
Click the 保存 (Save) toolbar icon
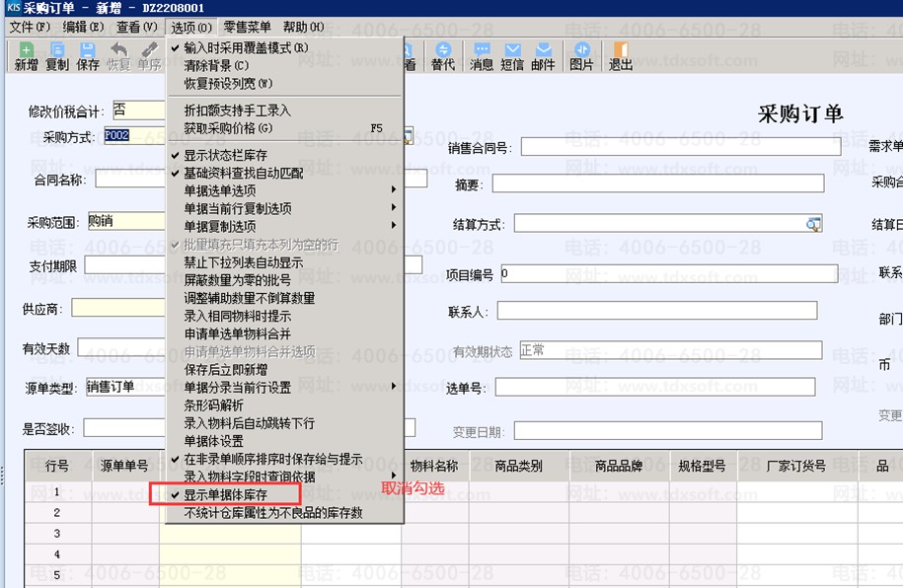[88, 55]
